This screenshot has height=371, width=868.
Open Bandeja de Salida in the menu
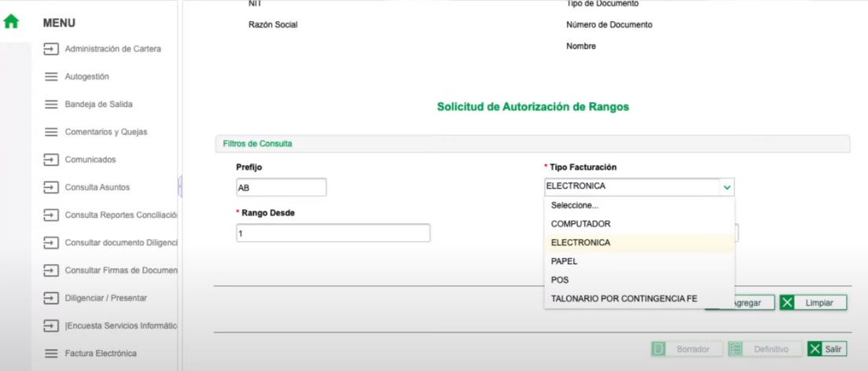coord(98,104)
